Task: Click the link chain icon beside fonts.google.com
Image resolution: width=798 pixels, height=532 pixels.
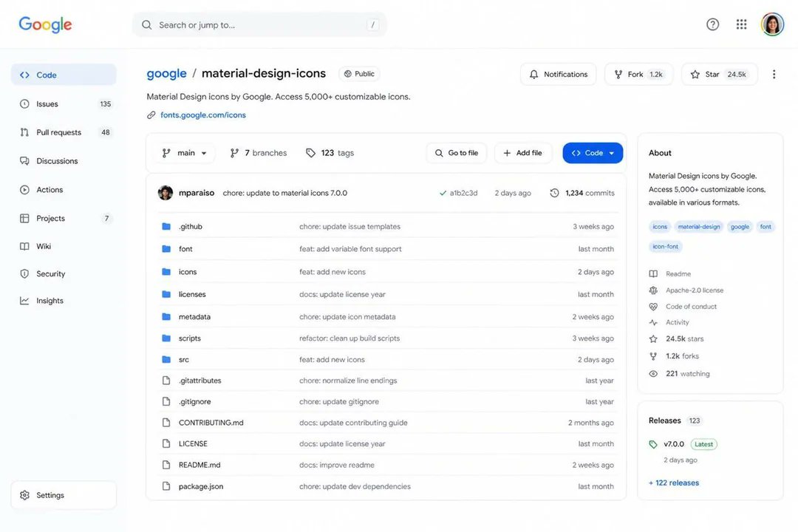Action: click(x=151, y=115)
